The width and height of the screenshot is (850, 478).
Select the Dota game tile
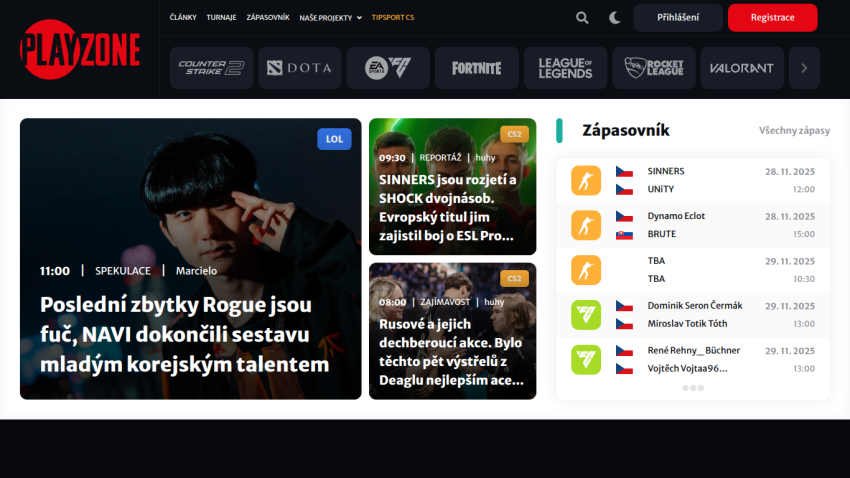tap(300, 68)
